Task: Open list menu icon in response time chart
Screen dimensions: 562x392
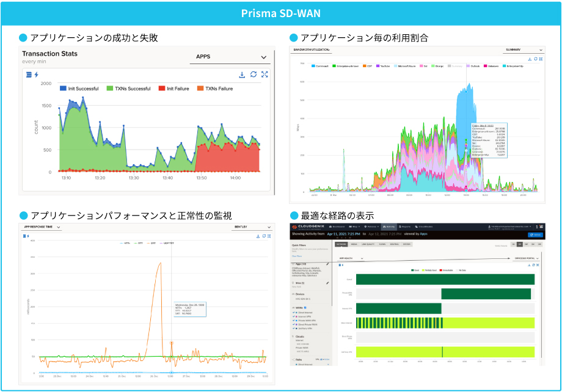Action: (x=24, y=236)
